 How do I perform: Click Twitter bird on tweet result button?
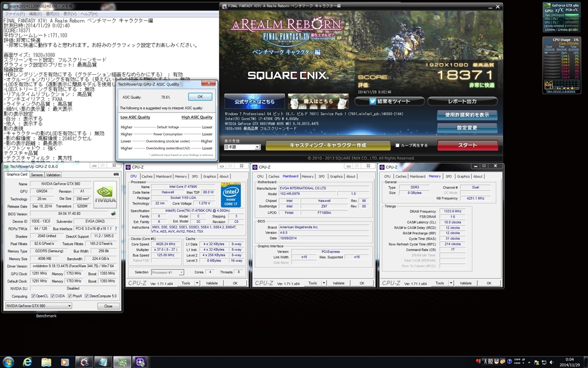[372, 101]
